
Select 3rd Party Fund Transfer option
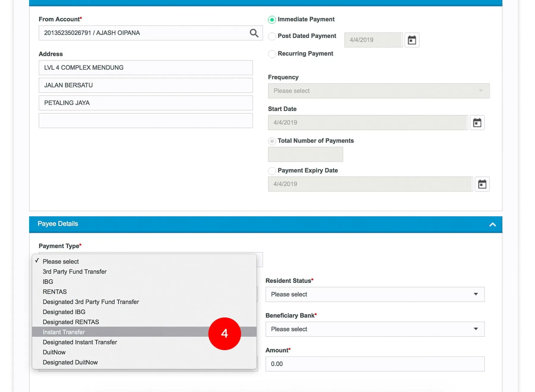point(75,271)
